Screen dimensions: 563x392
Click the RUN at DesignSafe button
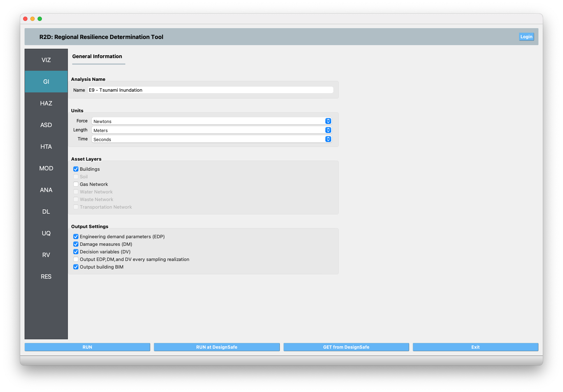pyautogui.click(x=217, y=347)
